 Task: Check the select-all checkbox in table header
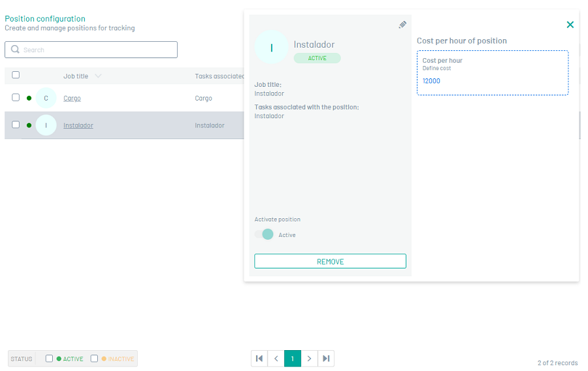point(16,75)
